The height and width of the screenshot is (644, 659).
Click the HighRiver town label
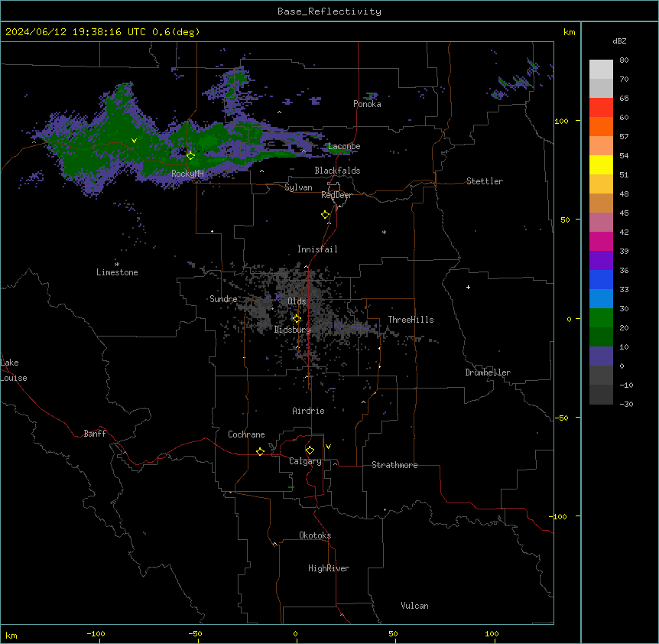pyautogui.click(x=329, y=568)
